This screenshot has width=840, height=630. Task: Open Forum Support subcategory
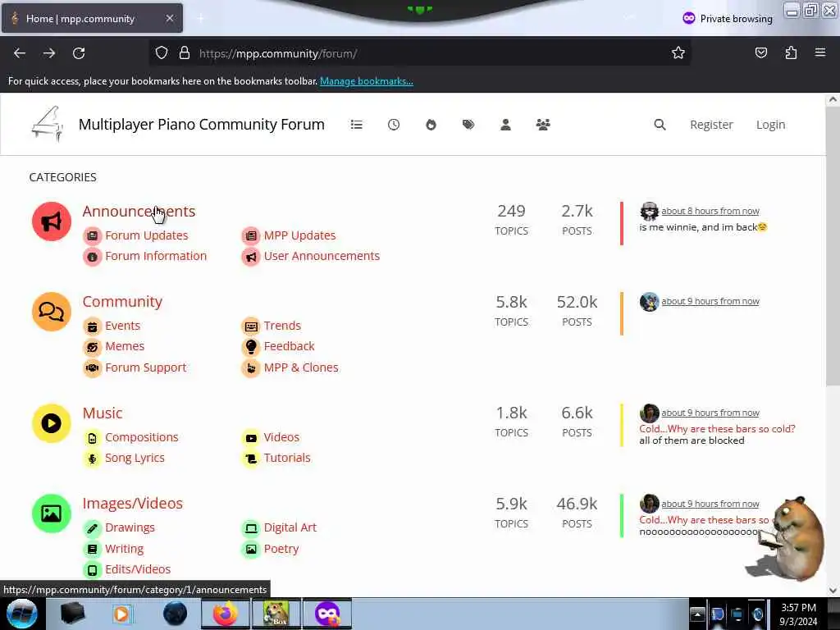(x=146, y=367)
